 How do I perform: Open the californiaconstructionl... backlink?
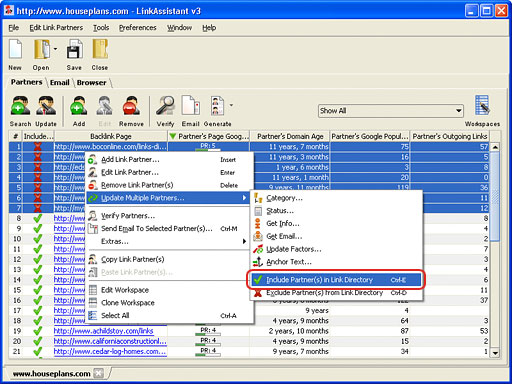(110, 341)
